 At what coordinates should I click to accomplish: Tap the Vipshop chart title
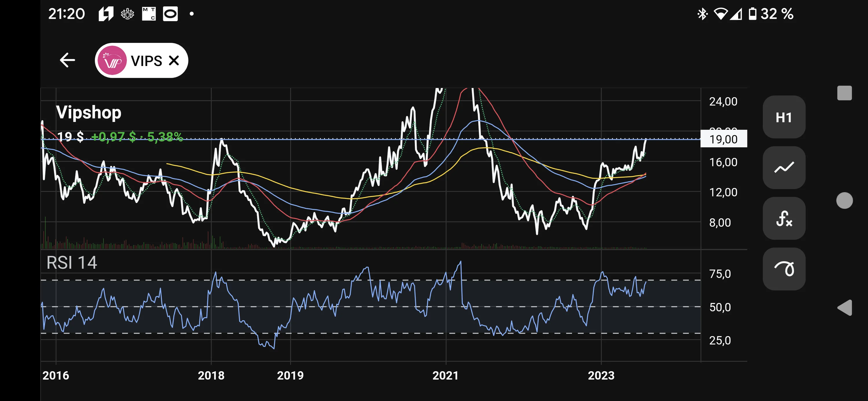point(89,112)
